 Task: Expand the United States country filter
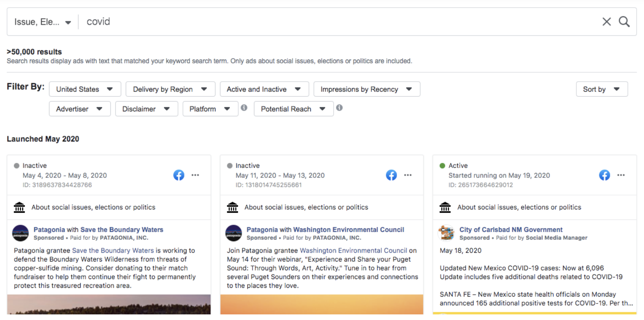pos(85,89)
